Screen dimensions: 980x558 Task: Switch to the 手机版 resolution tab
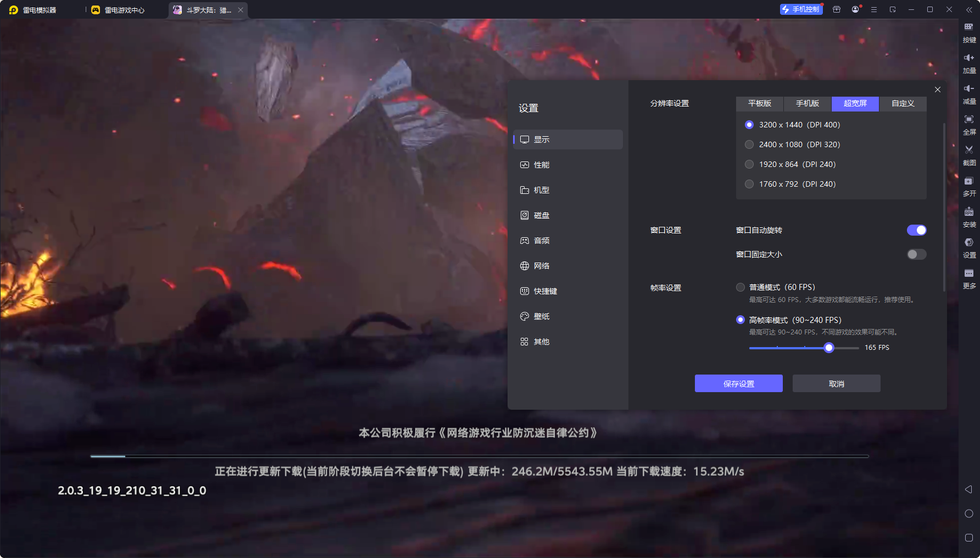coord(807,103)
